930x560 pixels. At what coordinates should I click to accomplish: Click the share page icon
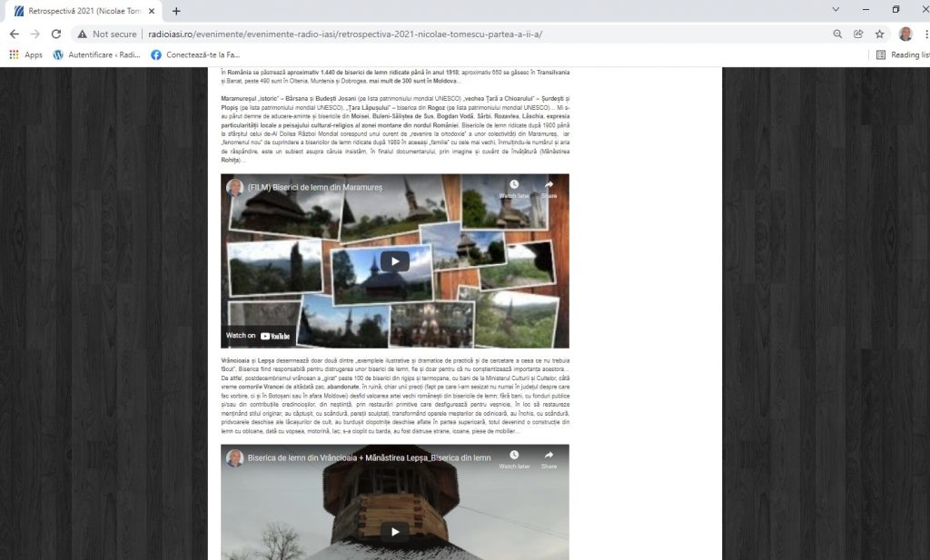(858, 34)
